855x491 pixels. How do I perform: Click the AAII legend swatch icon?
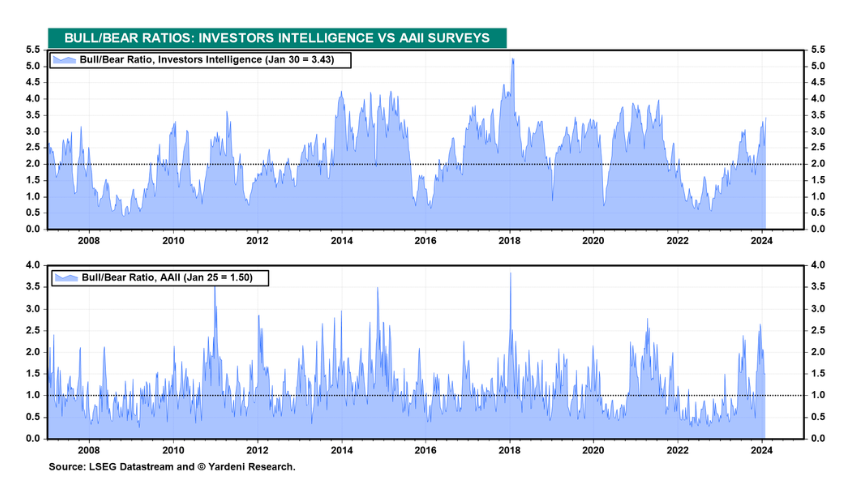[67, 277]
